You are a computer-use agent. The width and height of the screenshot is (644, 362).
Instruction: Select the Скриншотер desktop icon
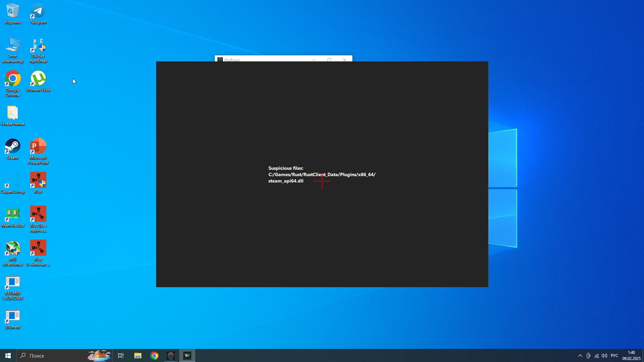click(x=13, y=183)
